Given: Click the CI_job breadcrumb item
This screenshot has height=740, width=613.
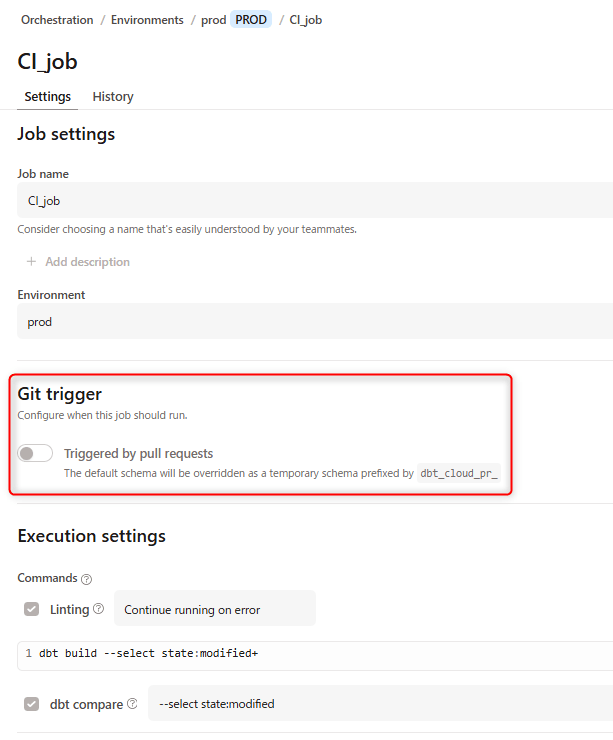Looking at the screenshot, I should [306, 20].
